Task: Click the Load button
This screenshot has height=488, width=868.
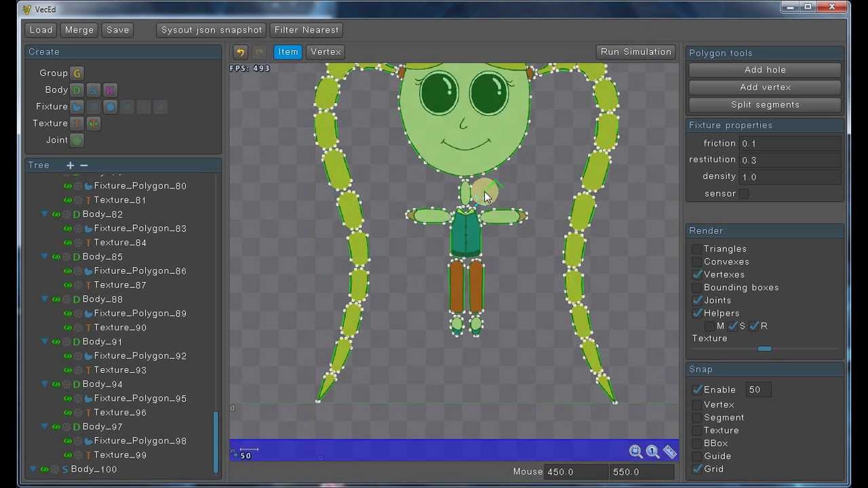Action: pos(41,30)
